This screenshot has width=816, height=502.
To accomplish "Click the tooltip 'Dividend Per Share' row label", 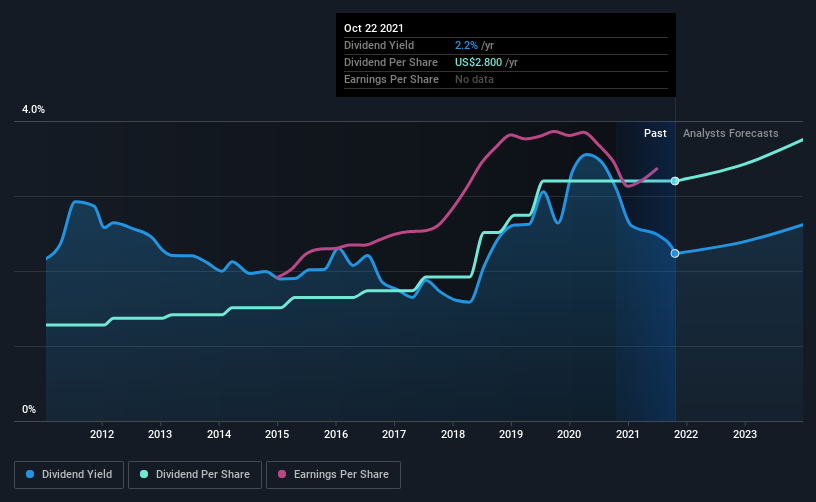I will point(390,62).
